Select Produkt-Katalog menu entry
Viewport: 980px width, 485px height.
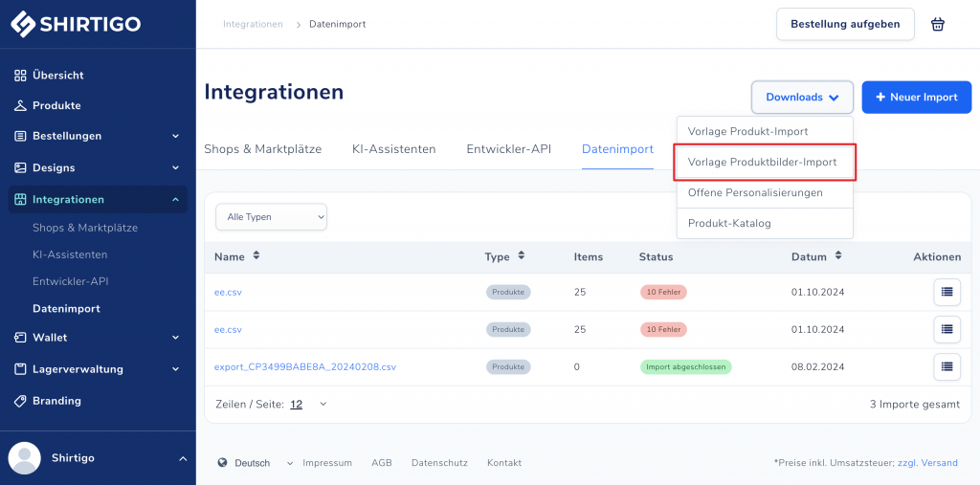pos(765,223)
